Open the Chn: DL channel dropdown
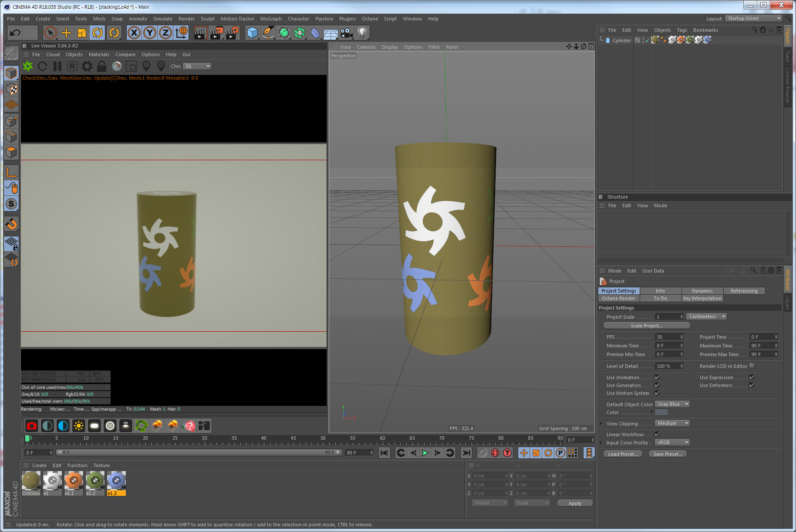The image size is (796, 532). [197, 66]
